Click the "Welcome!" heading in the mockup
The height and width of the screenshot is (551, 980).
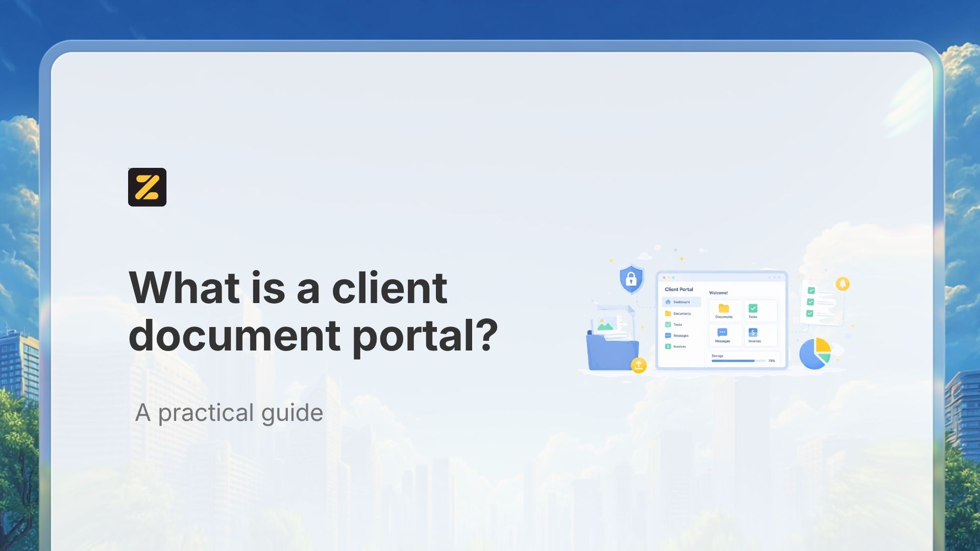pyautogui.click(x=718, y=293)
